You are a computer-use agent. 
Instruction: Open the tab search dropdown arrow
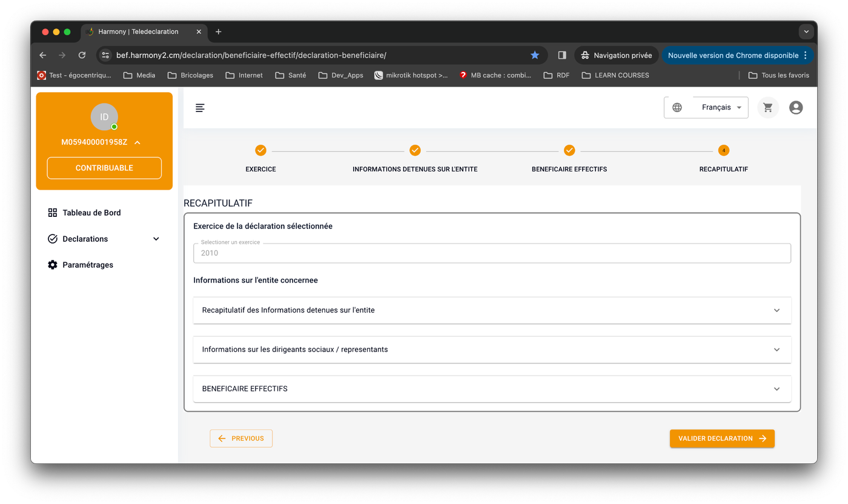click(x=806, y=31)
